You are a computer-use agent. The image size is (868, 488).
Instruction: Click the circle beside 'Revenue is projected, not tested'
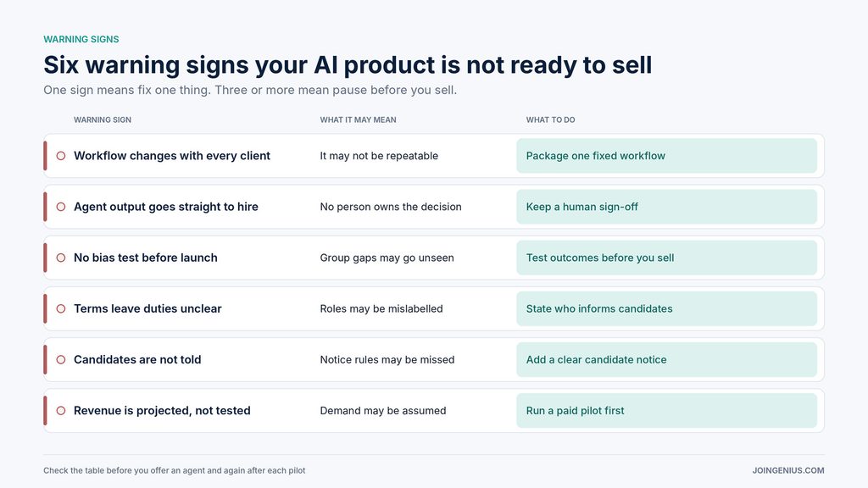point(61,411)
